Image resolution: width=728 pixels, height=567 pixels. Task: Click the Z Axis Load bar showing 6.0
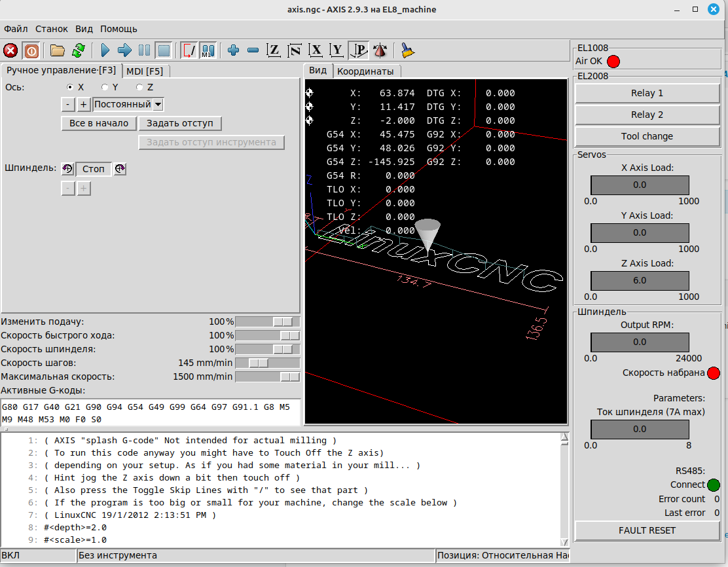[640, 280]
